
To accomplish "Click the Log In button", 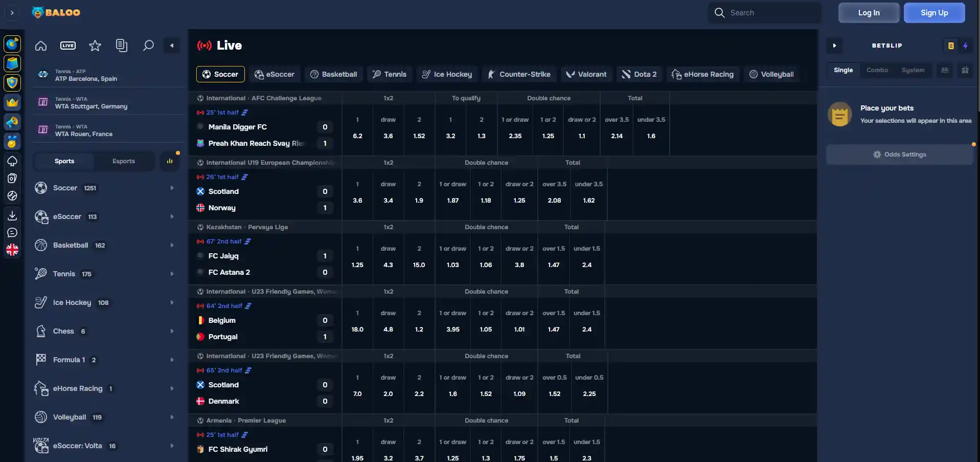I will point(869,13).
